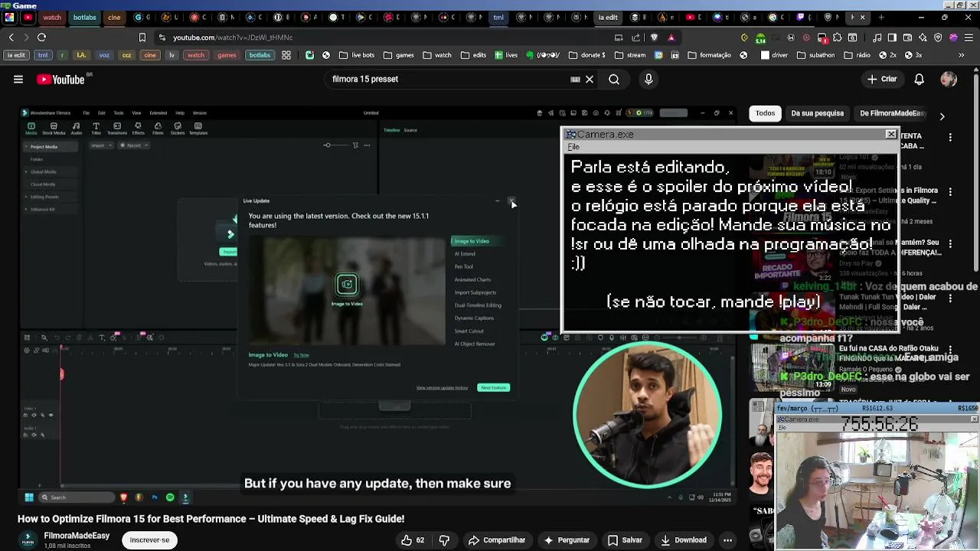Like the video with thumbs up
The width and height of the screenshot is (980, 551).
[412, 540]
